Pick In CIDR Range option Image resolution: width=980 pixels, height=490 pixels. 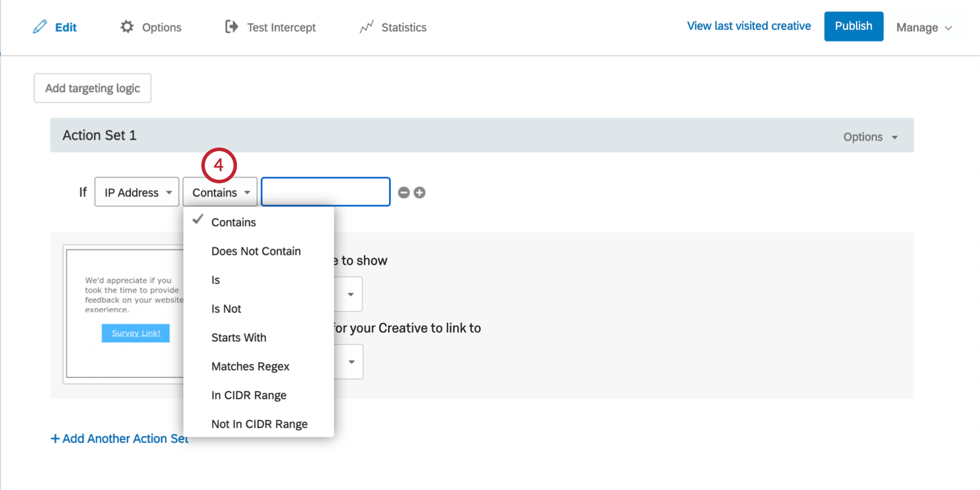(248, 395)
